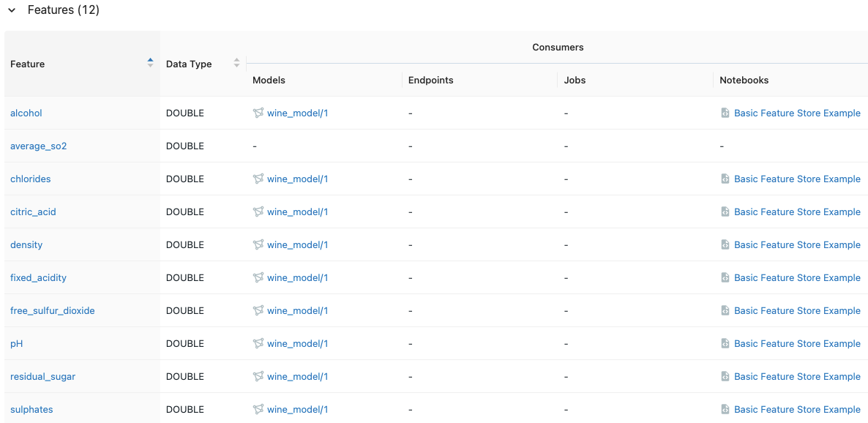Screen dimensions: 868x423
Task: Click model icon in the chlorides row
Action: coord(258,179)
